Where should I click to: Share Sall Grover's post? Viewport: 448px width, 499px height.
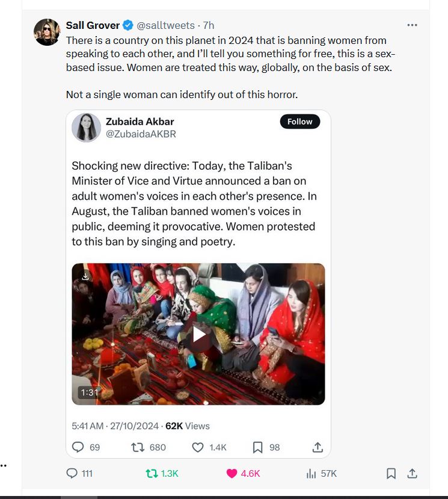point(413,474)
